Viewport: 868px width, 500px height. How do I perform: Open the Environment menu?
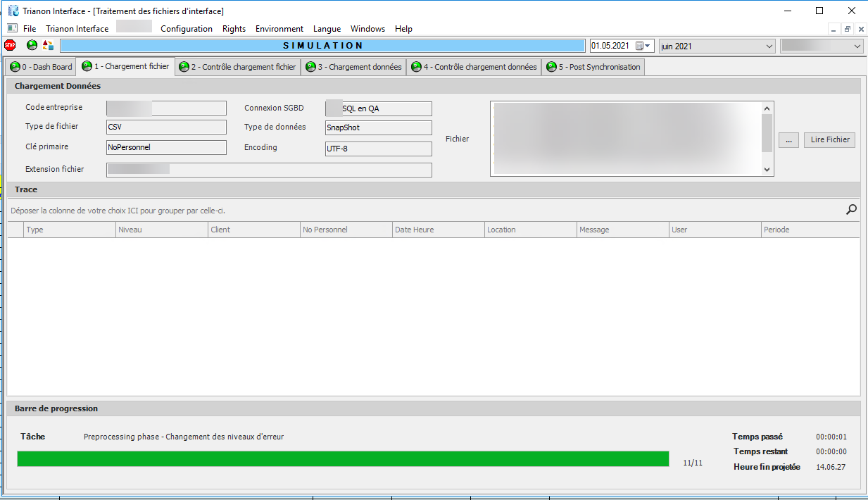(279, 29)
